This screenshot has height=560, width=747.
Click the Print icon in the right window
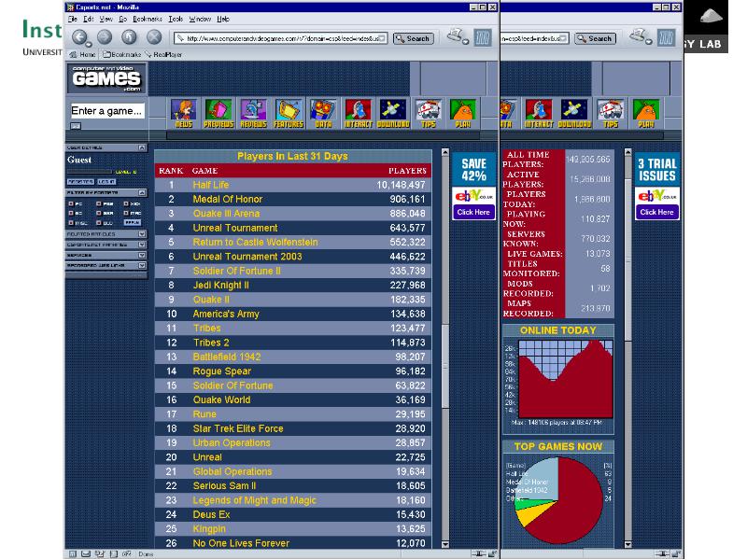(639, 35)
